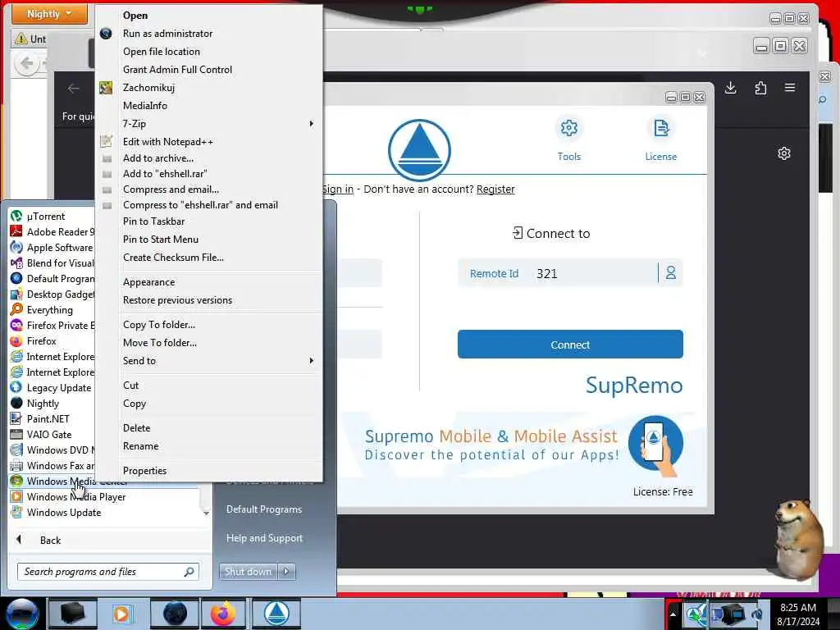Click the programs list scroll down arrow
This screenshot has height=630, width=840.
(206, 514)
